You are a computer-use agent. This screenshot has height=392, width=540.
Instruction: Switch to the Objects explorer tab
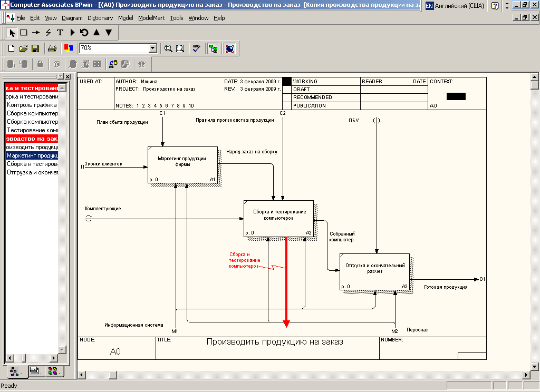[x=53, y=371]
